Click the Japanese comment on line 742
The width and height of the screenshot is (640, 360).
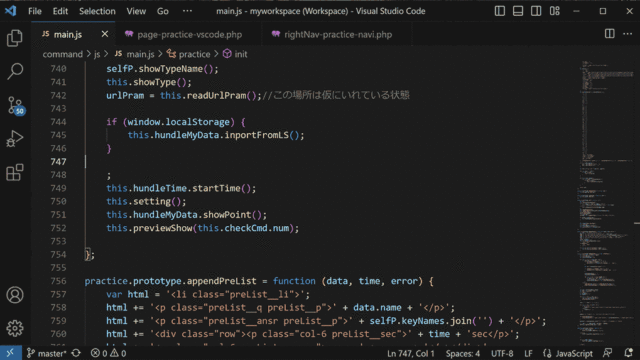tap(336, 95)
